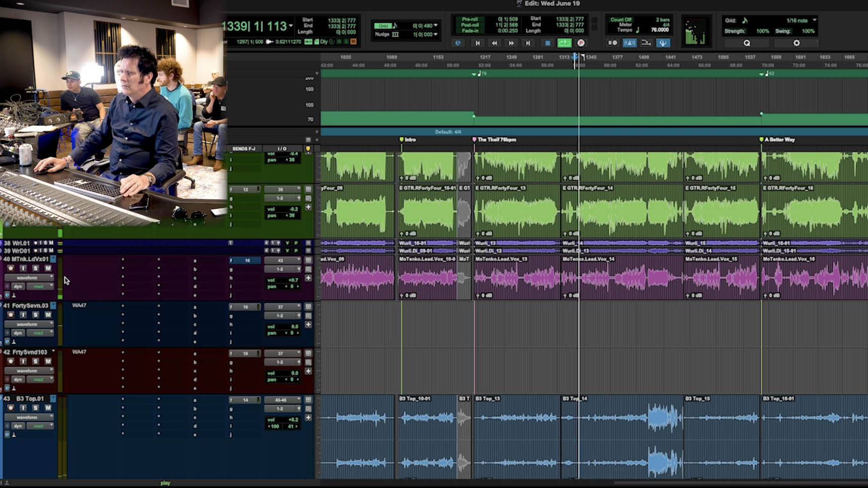
Task: Solo track 42 FrtySvnd103
Action: point(35,361)
